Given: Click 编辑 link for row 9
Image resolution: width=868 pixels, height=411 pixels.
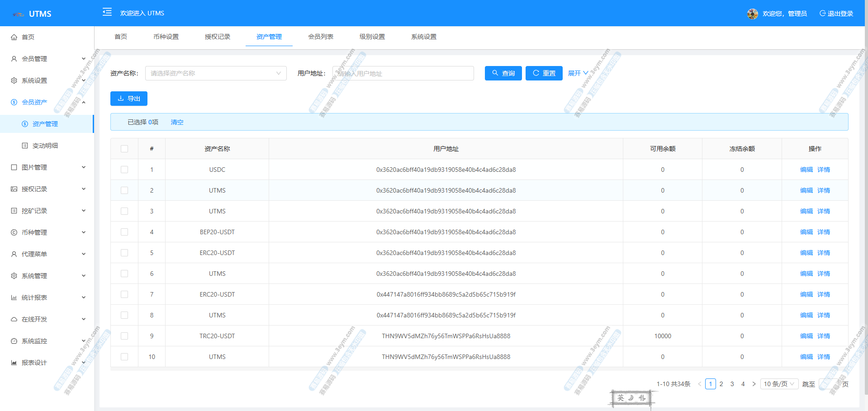Looking at the screenshot, I should click(x=806, y=336).
